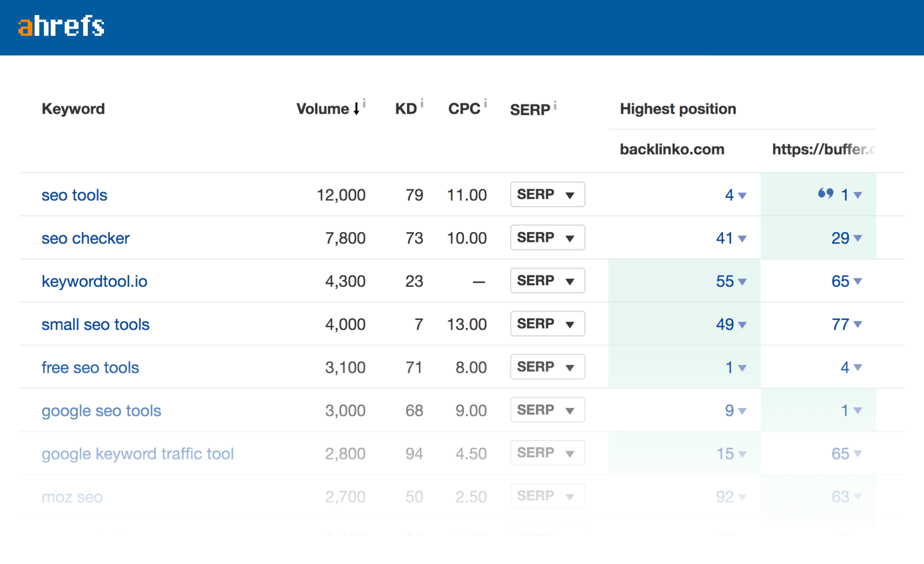Open SERP dropdown for free seo tools
Viewport: 924px width, 564px height.
pos(547,367)
